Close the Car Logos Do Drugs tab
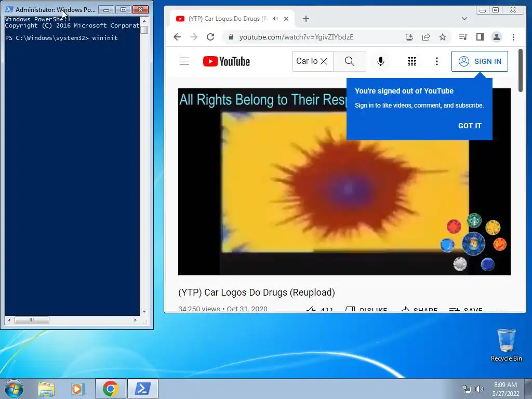532x399 pixels. pos(286,19)
